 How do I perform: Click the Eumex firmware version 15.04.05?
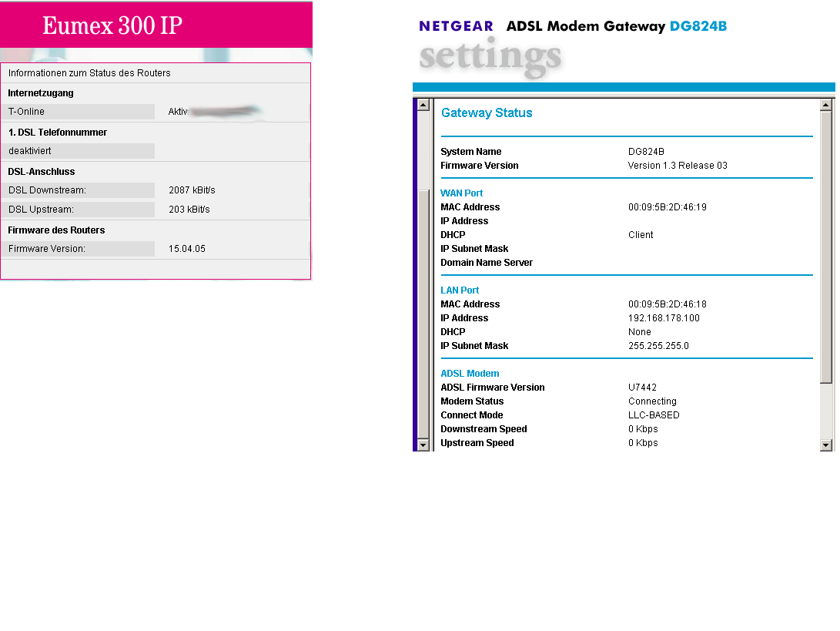(187, 249)
